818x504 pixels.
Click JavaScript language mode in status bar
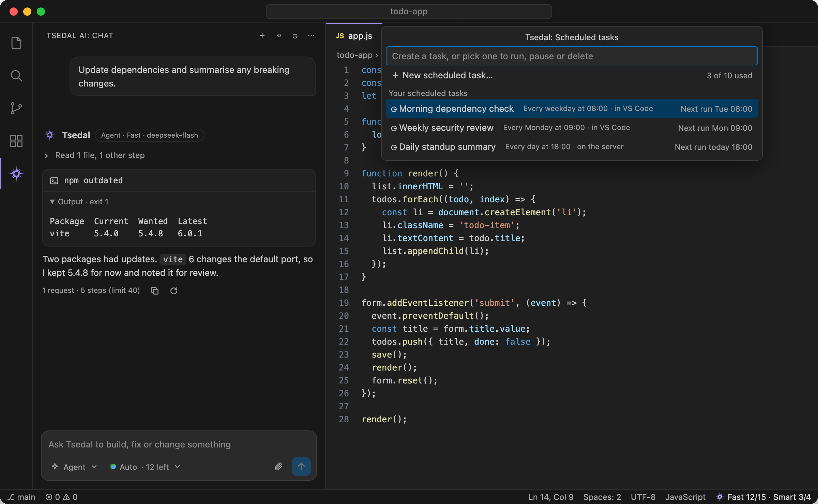click(x=685, y=497)
